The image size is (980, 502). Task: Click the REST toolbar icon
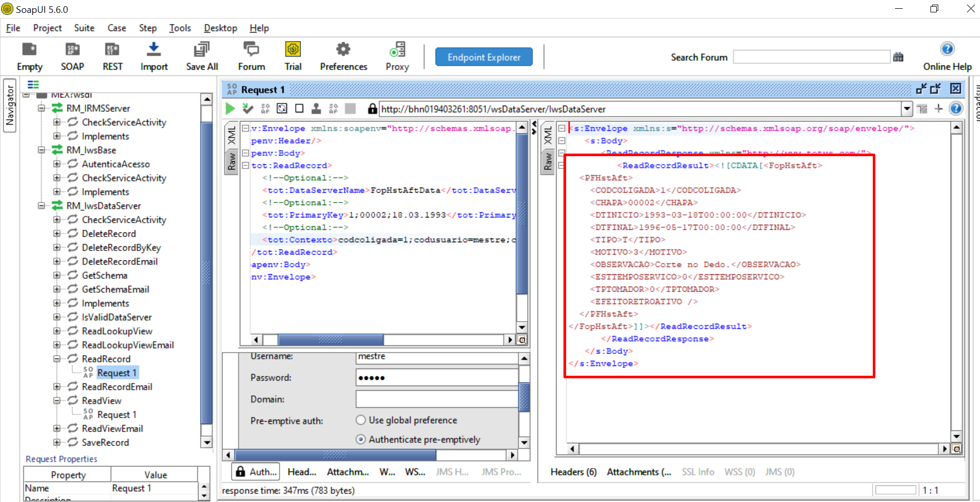tap(112, 56)
